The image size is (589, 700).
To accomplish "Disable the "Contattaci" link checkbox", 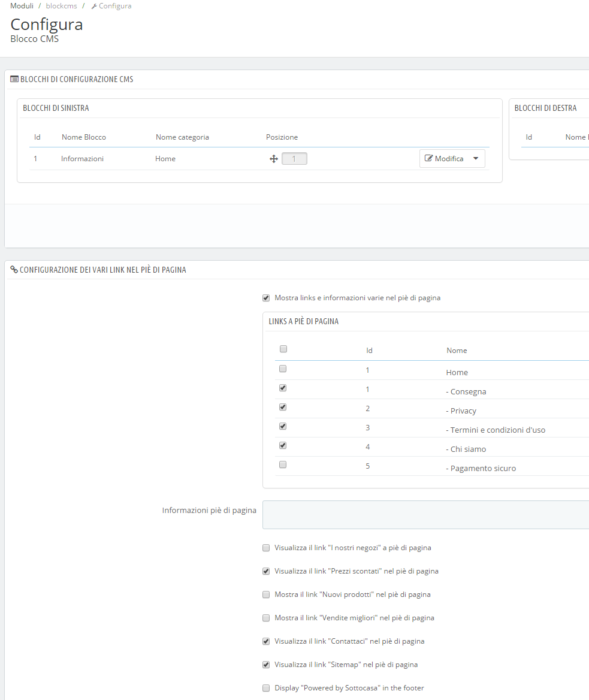I will coord(266,641).
